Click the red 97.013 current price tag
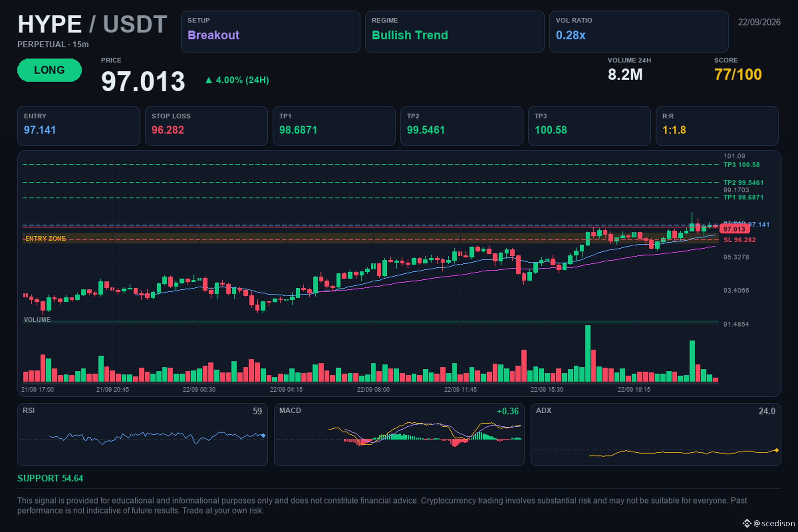 [734, 229]
